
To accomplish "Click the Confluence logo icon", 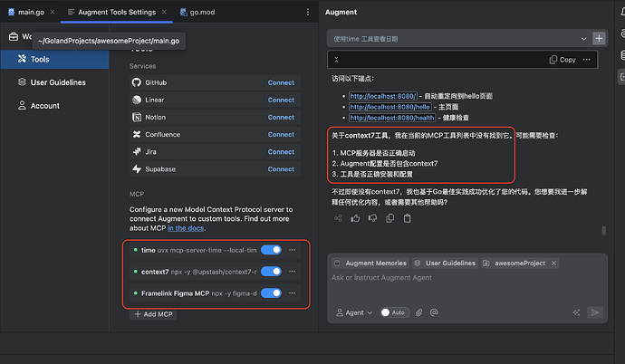I will point(137,135).
